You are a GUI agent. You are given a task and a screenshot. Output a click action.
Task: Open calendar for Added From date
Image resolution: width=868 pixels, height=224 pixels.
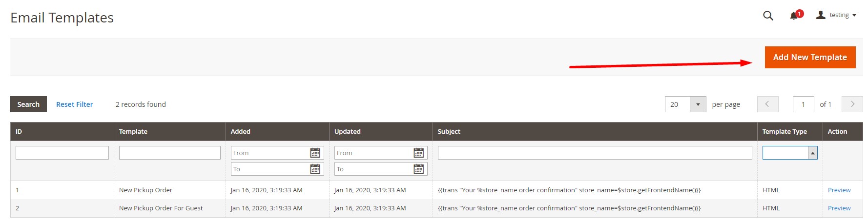315,153
